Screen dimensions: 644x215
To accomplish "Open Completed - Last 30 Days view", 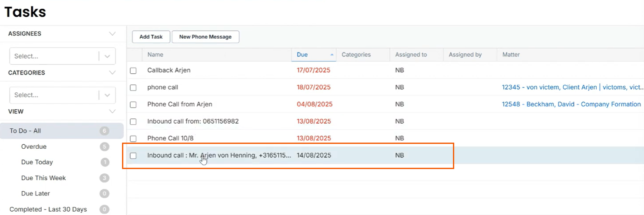I will pos(48,209).
